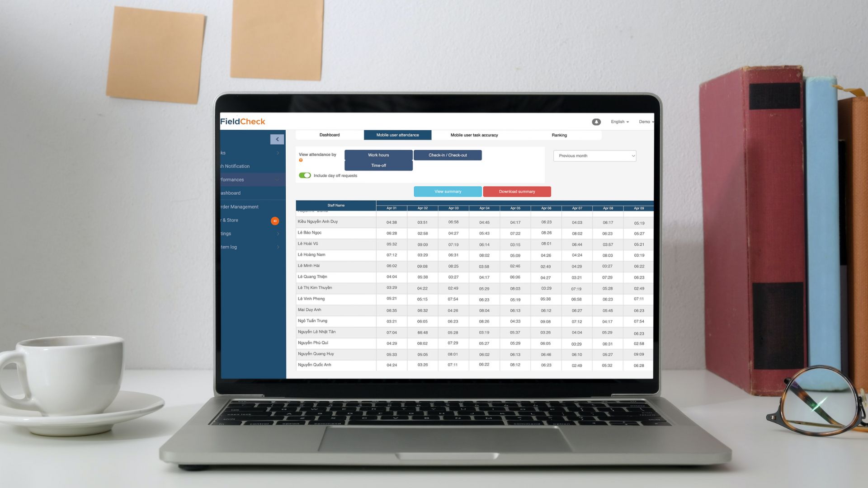Open the Previous month dropdown
Viewport: 868px width, 488px height.
[x=595, y=155]
